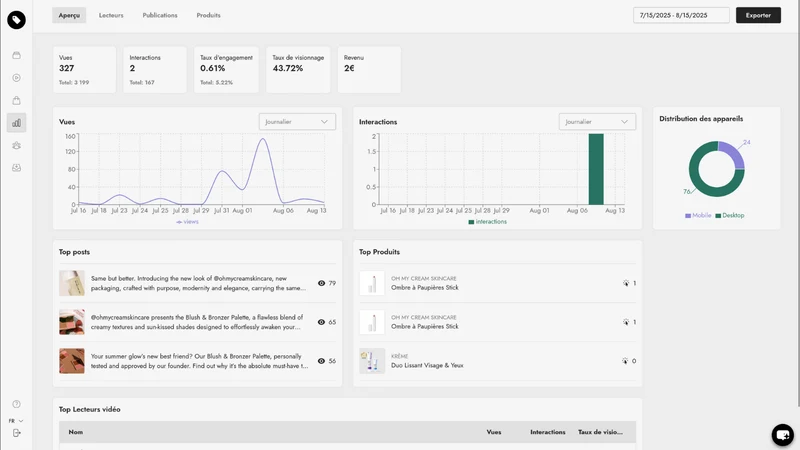The image size is (800, 450).
Task: Expand the FR language selector
Action: pos(16,421)
